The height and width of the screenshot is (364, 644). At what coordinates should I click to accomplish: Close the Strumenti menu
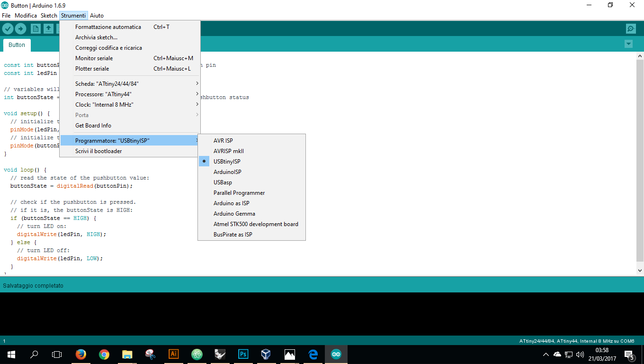73,16
